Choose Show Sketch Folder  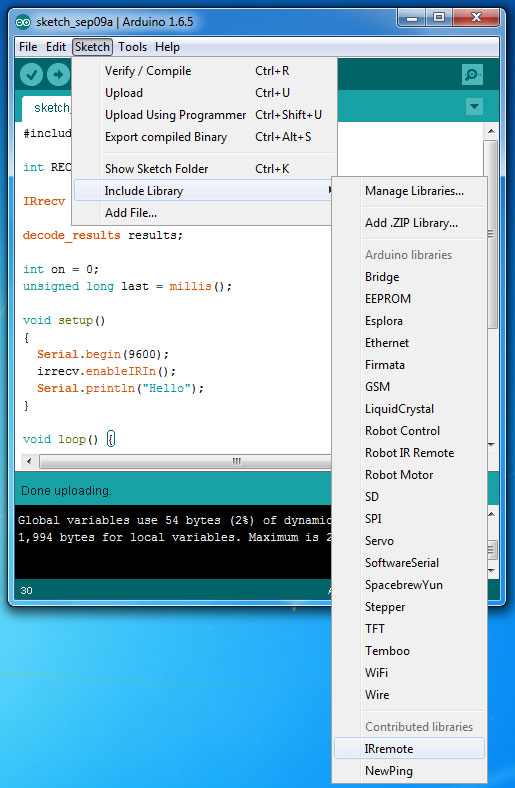pyautogui.click(x=204, y=169)
